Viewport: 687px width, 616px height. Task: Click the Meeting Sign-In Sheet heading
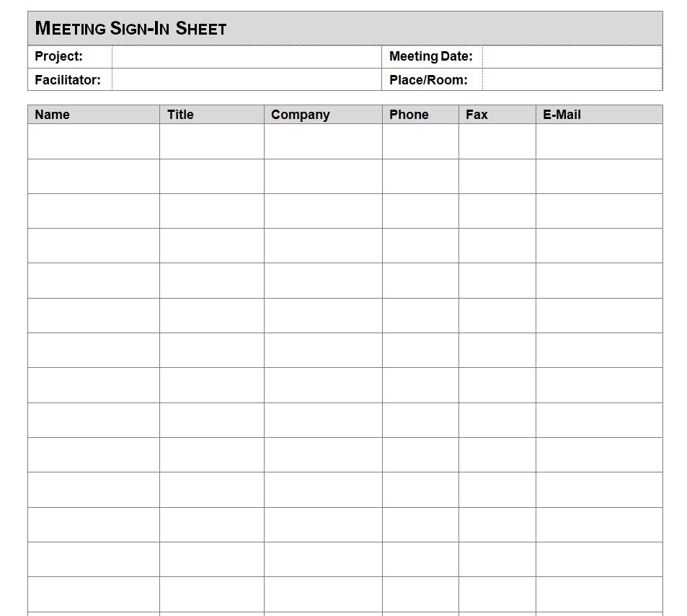coord(130,29)
